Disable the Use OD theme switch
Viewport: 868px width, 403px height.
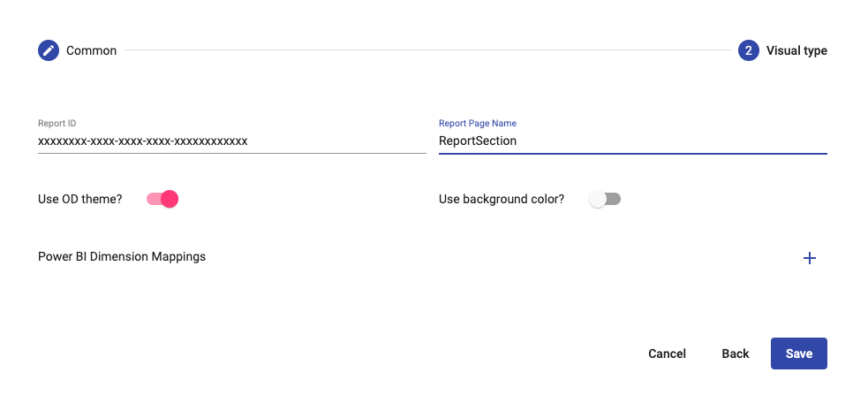click(x=162, y=199)
